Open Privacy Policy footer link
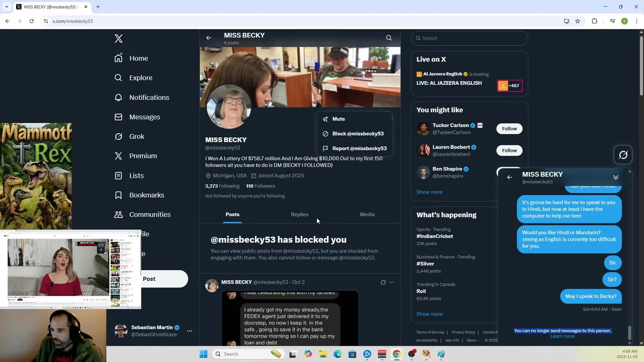644x362 pixels. 463,332
